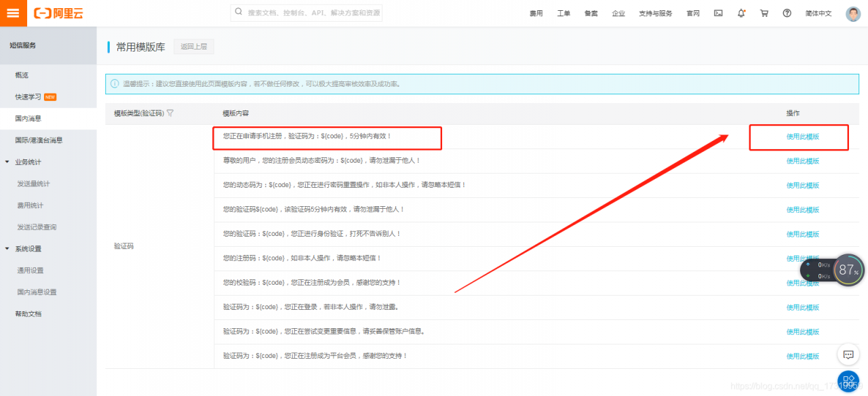Click 使用此模版 for 注册成为平台会员 template
The image size is (868, 396).
coord(803,357)
